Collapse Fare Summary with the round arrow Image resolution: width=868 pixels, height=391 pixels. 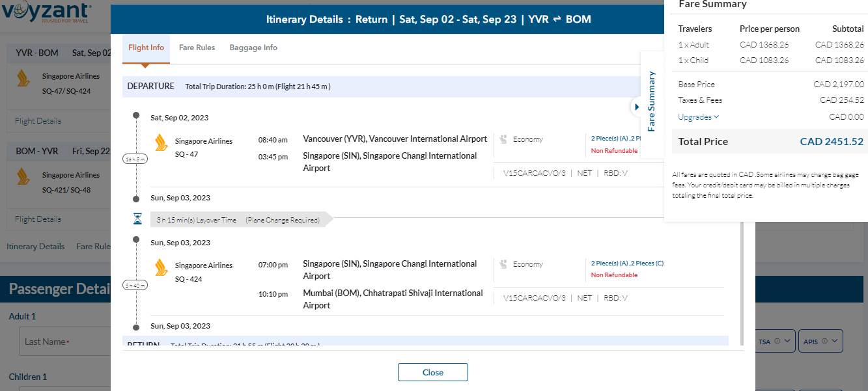coord(636,107)
